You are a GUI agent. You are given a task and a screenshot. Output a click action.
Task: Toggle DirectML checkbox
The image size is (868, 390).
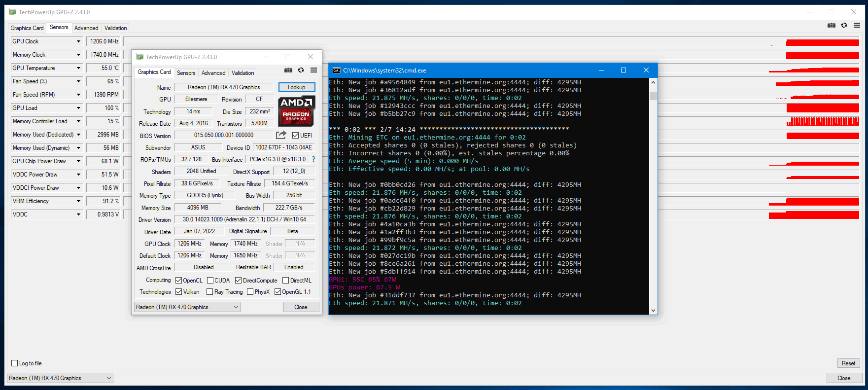pyautogui.click(x=285, y=281)
